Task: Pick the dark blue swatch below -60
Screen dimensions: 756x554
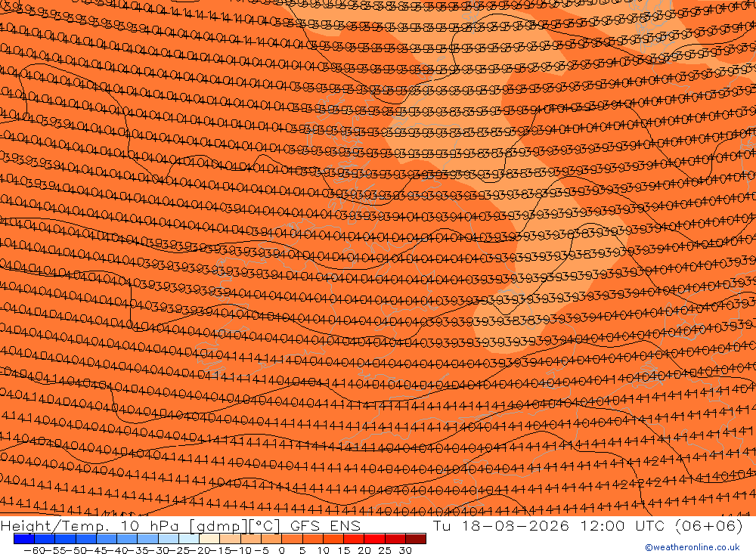Action: 24,539
